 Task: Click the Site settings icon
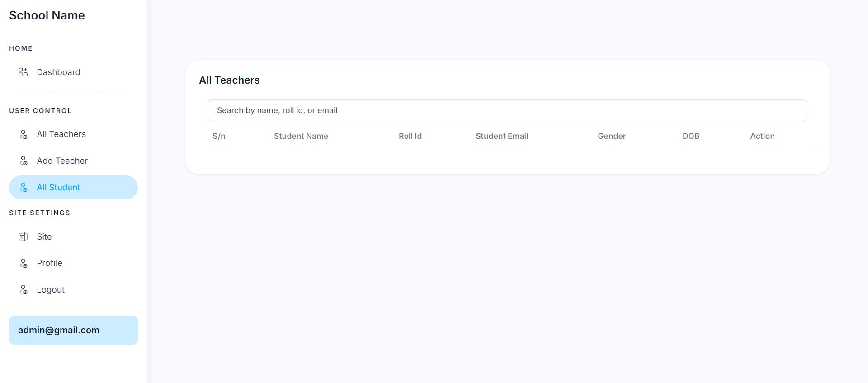tap(23, 237)
